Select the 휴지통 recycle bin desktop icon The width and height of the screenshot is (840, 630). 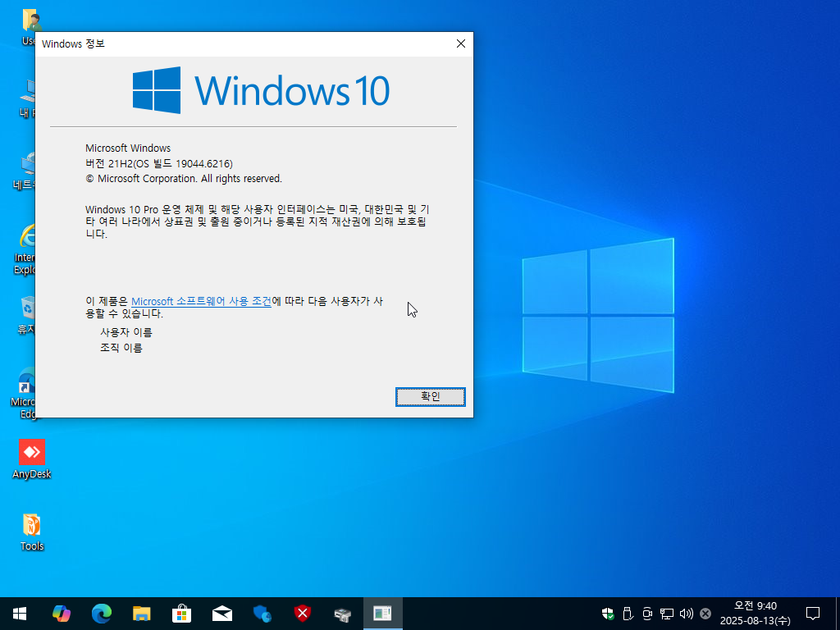pos(26,316)
